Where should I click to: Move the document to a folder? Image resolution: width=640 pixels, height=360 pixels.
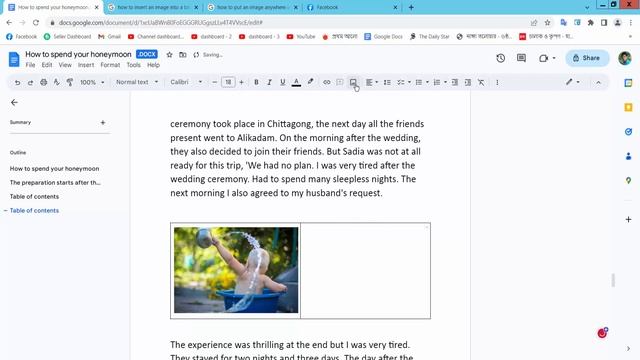(182, 55)
